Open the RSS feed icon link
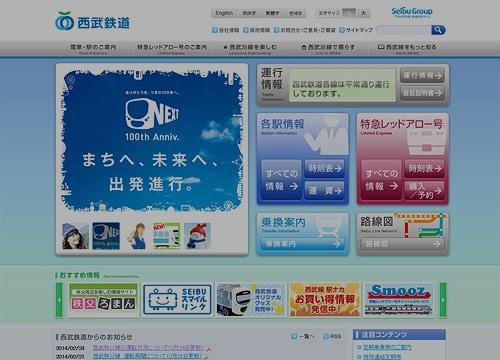This screenshot has height=360, width=500. (x=333, y=336)
